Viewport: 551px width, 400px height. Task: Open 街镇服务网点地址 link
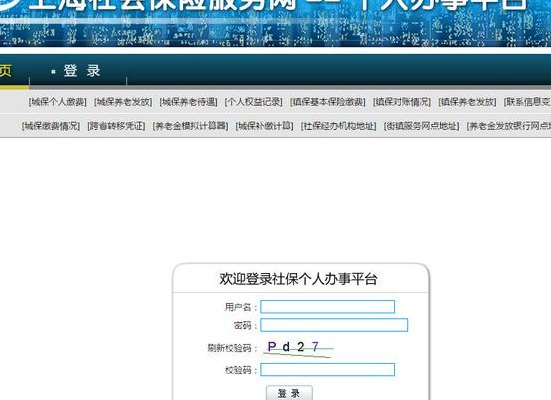tap(421, 126)
